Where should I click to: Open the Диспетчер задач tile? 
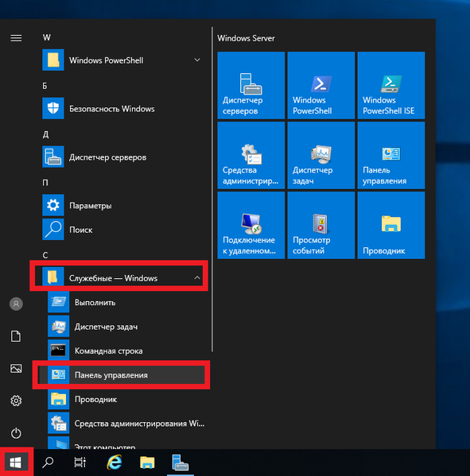pos(320,156)
